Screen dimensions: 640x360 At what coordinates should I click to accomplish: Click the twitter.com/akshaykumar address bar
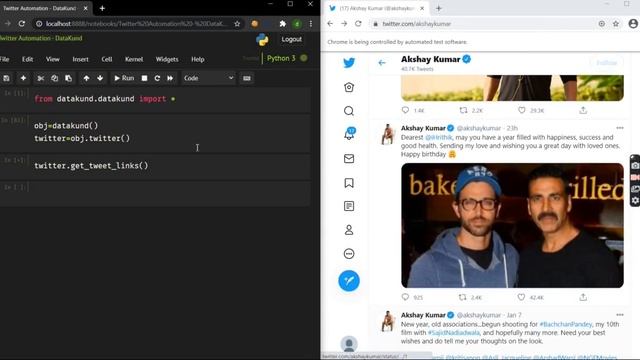click(x=482, y=24)
